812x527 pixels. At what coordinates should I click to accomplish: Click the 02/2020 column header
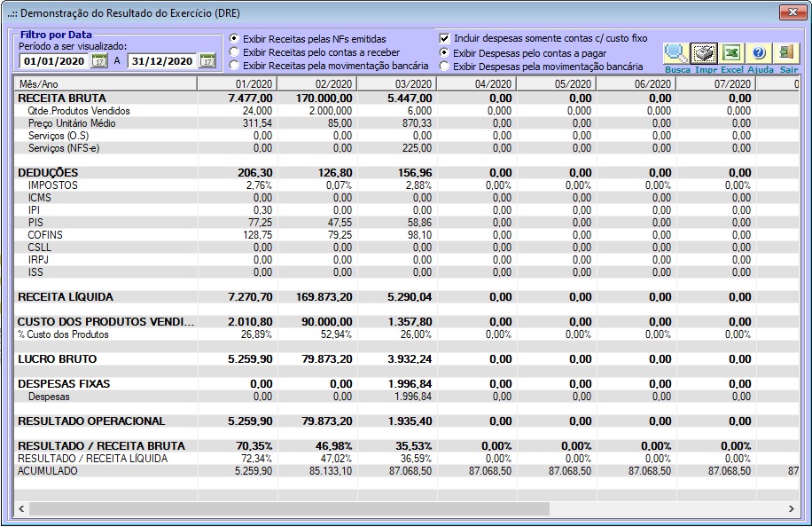click(x=317, y=84)
